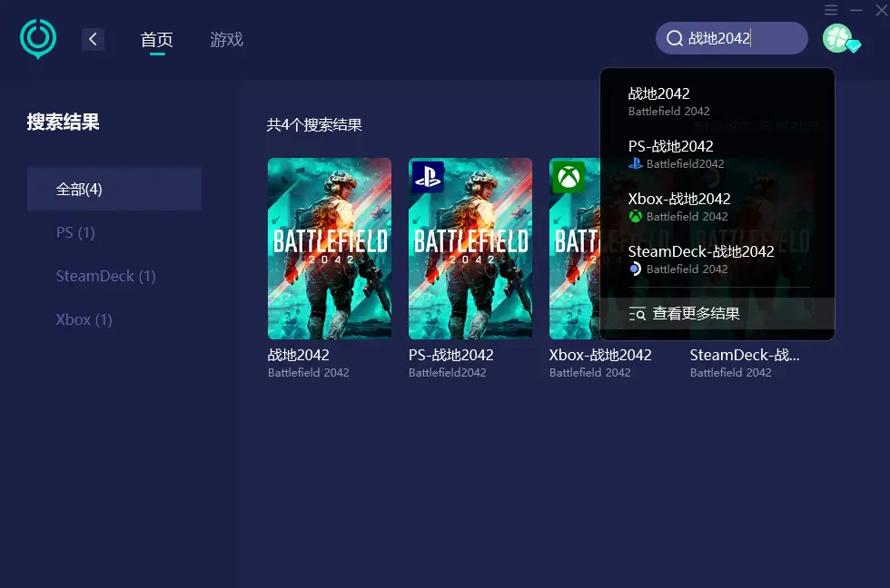
Task: Switch to the 游戏 tab
Action: [226, 40]
